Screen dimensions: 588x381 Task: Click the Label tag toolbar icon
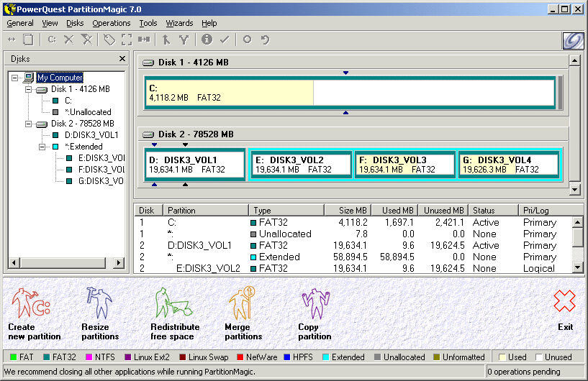pyautogui.click(x=109, y=40)
